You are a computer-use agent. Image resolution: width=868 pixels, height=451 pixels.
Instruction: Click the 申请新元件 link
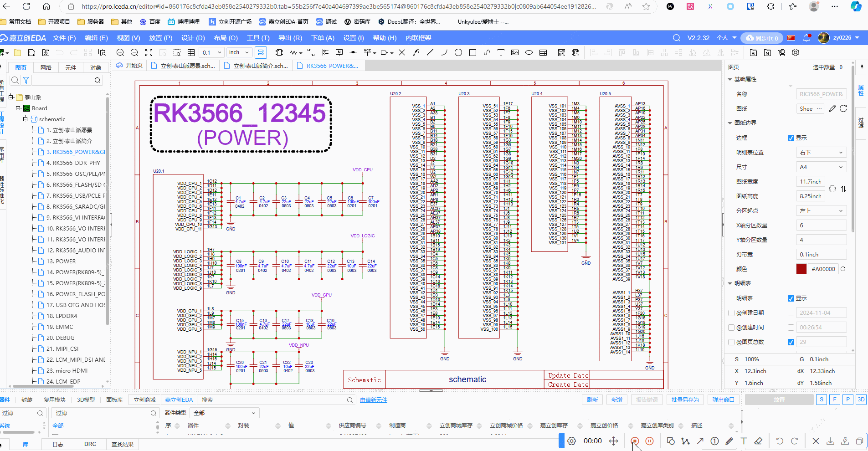coord(374,400)
